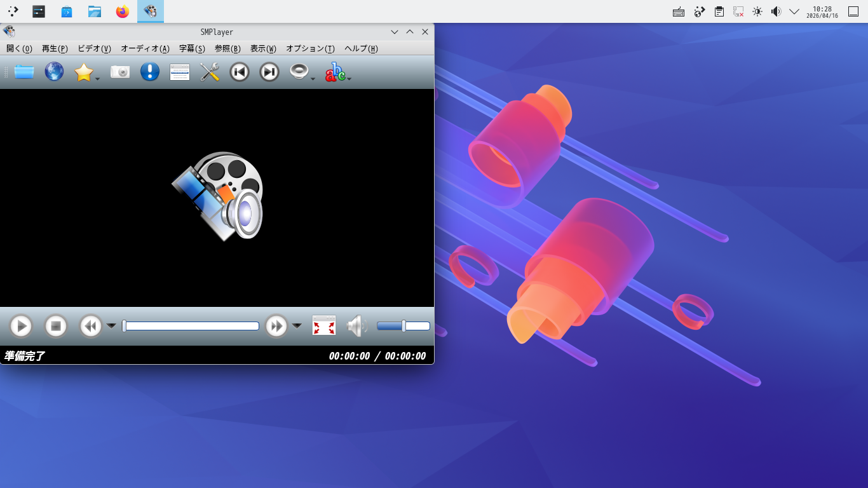
Task: Show file information with the blue info icon
Action: pyautogui.click(x=150, y=72)
